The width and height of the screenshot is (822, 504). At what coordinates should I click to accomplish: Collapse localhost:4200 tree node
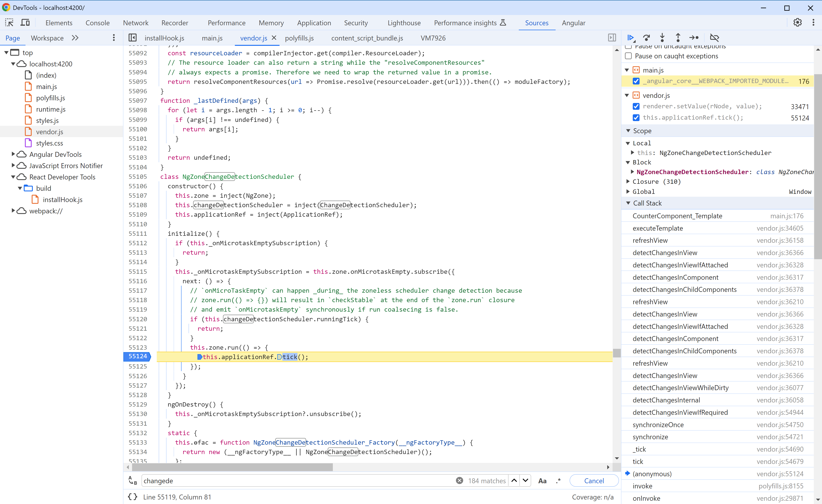(x=13, y=64)
